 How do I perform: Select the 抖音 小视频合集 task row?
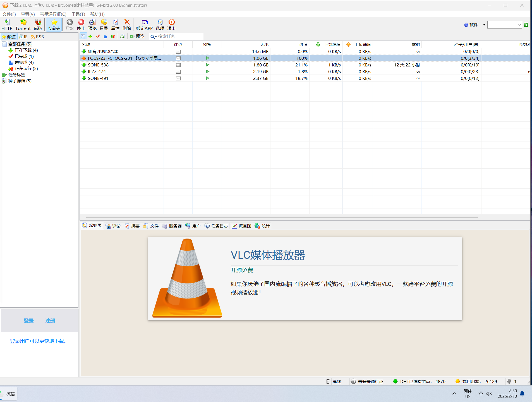click(x=305, y=51)
